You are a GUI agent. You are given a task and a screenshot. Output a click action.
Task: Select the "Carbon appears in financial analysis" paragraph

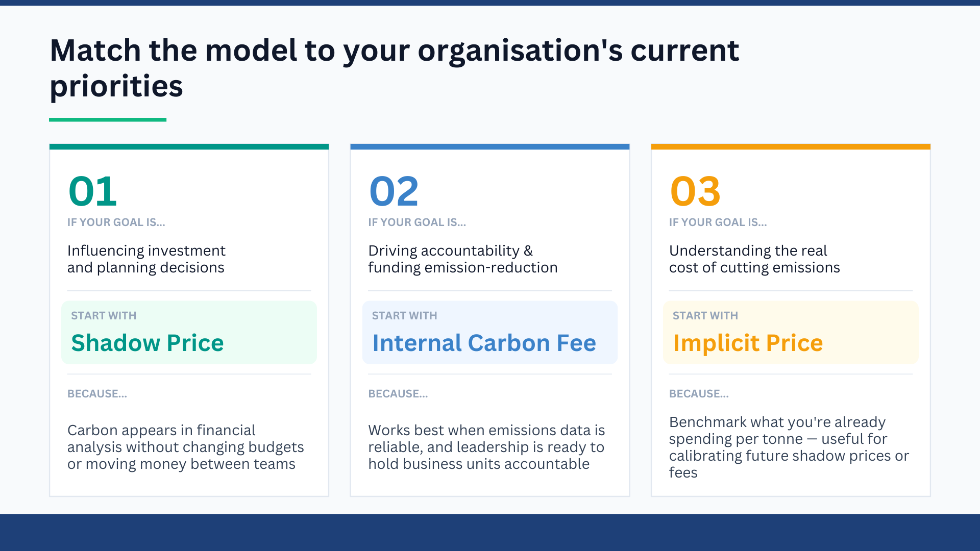click(185, 447)
